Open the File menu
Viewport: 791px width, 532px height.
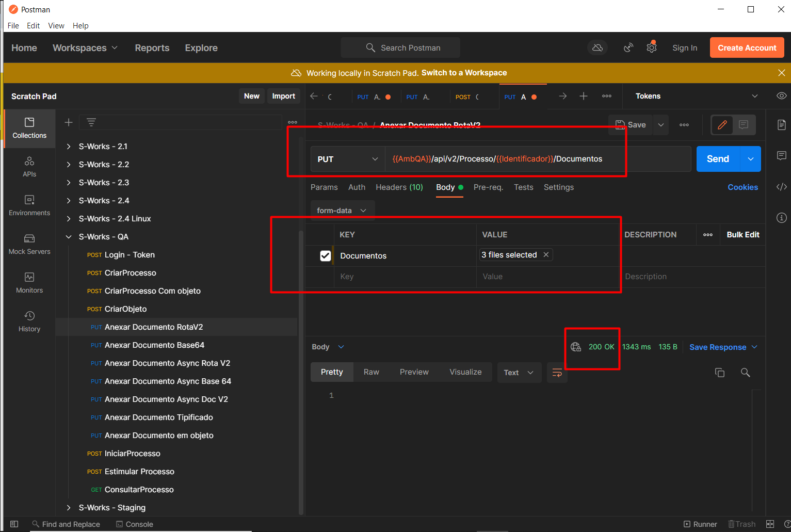click(x=13, y=26)
